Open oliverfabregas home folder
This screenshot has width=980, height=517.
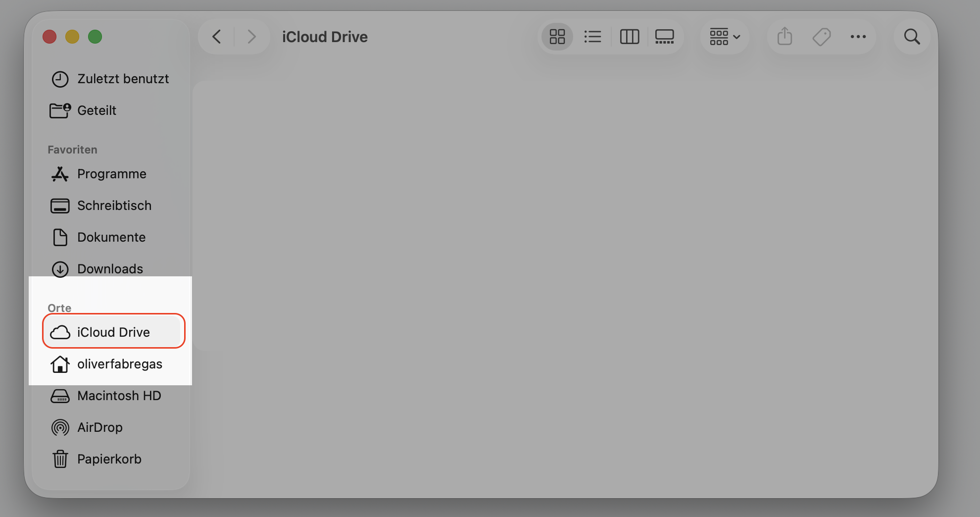pos(111,364)
